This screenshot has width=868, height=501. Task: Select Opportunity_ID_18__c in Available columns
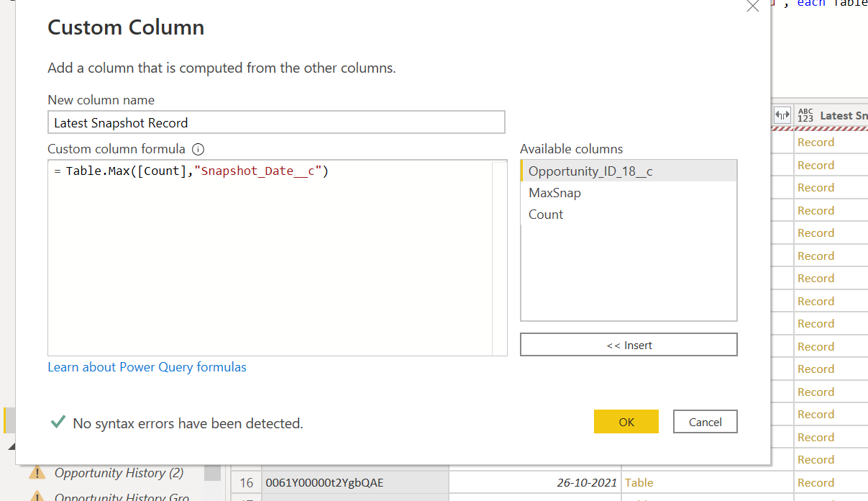pos(629,171)
